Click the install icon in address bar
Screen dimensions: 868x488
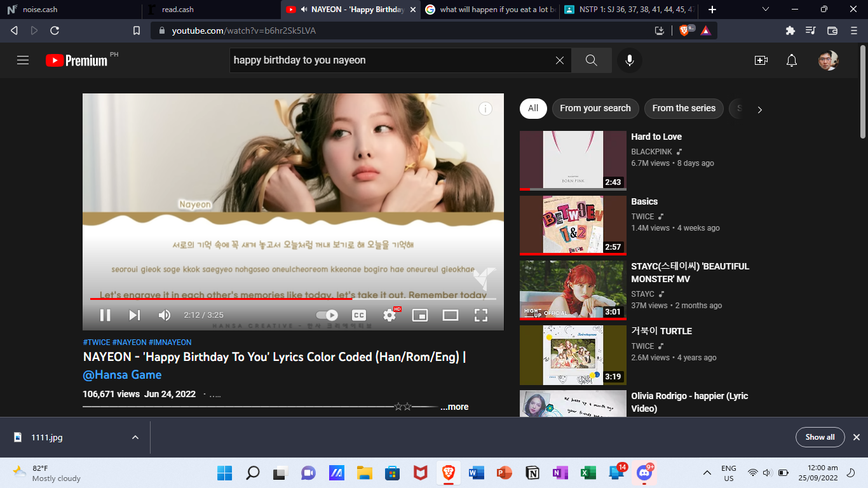(660, 30)
